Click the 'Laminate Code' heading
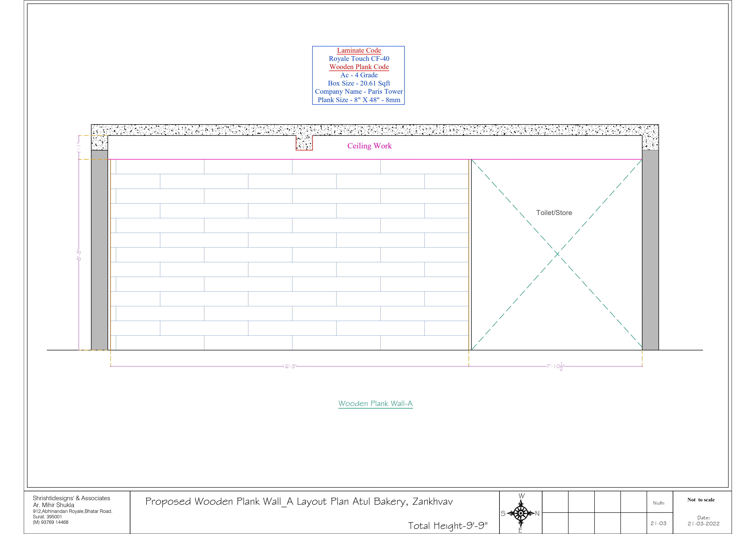756x534 pixels. tap(359, 50)
